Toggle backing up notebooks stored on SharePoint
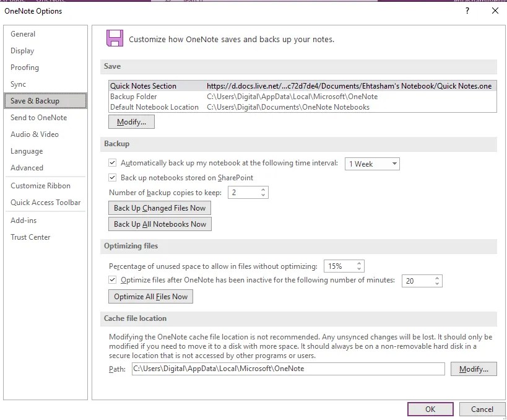Image resolution: width=507 pixels, height=420 pixels. 112,176
